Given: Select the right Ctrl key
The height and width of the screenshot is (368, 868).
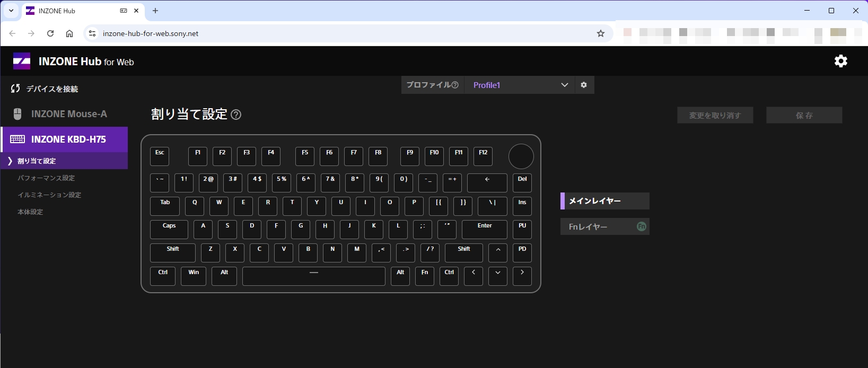Looking at the screenshot, I should [449, 276].
